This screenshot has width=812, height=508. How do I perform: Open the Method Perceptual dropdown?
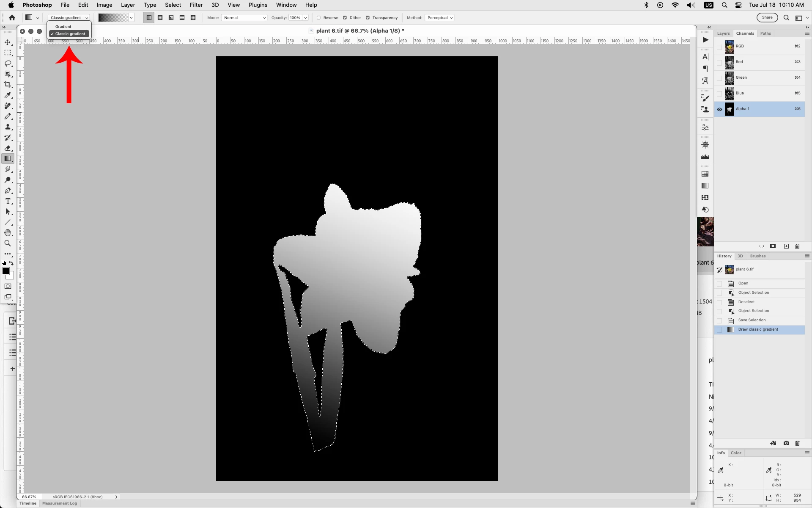(440, 18)
